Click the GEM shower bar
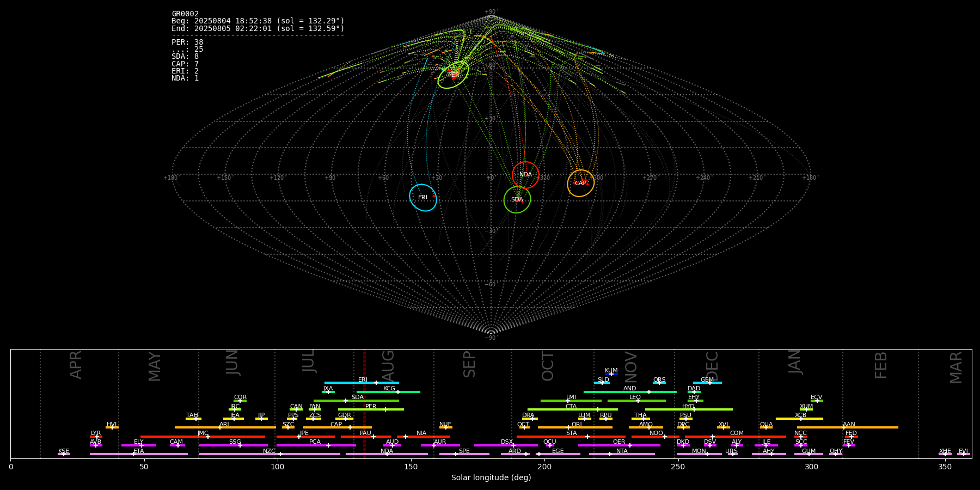The height and width of the screenshot is (490, 980). [707, 383]
